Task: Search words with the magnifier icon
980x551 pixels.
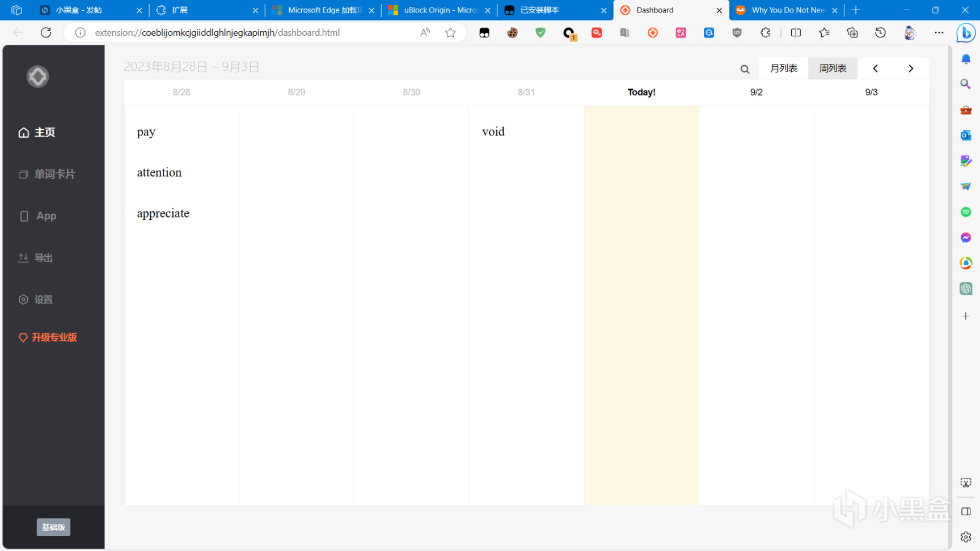Action: [745, 69]
